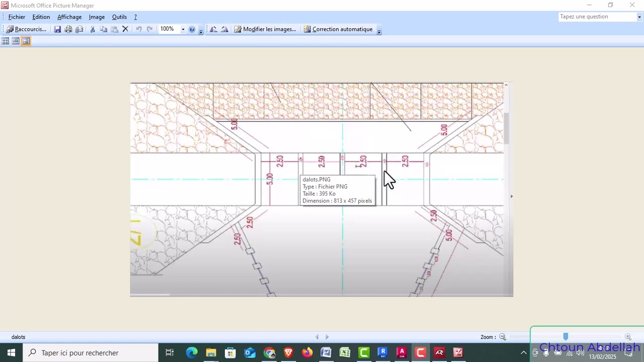This screenshot has height=362, width=644.
Task: Open Outlook from the taskbar
Action: [x=250, y=353]
